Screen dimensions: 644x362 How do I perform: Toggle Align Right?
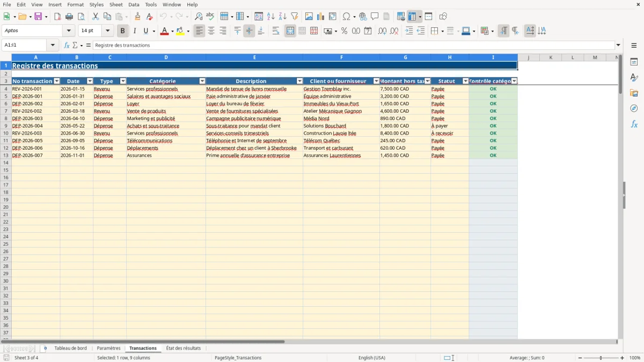point(223,31)
